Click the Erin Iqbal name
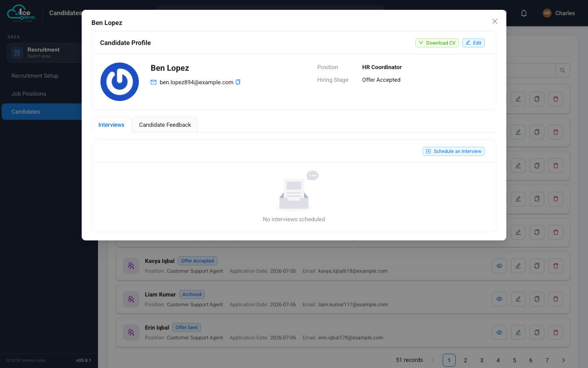The image size is (588, 368). tap(157, 328)
